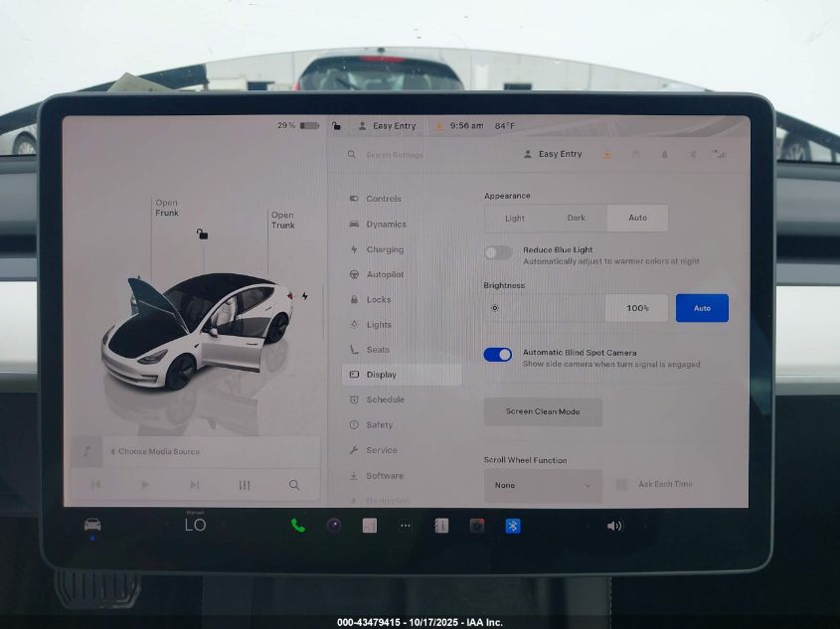Check the Ask Each Time checkbox
The width and height of the screenshot is (840, 629).
point(621,485)
